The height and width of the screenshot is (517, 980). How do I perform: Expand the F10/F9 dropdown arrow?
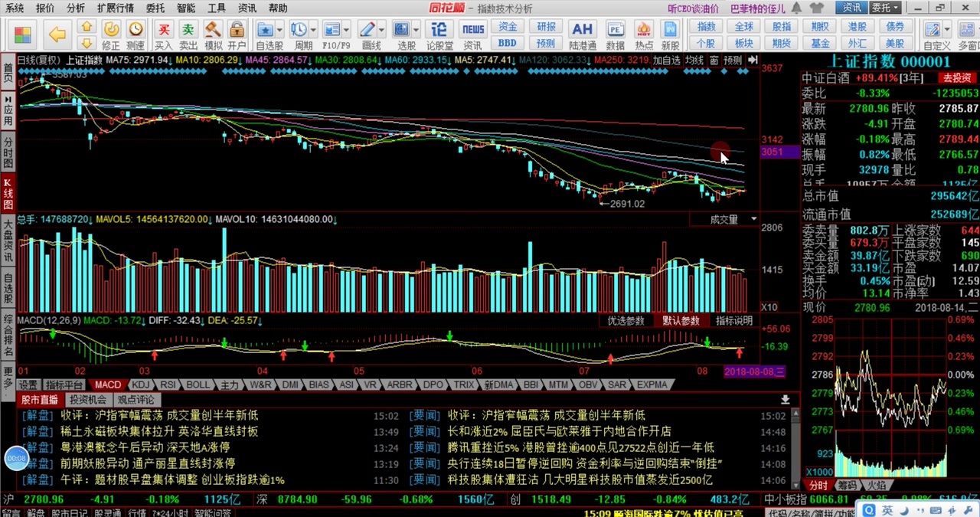click(x=347, y=30)
